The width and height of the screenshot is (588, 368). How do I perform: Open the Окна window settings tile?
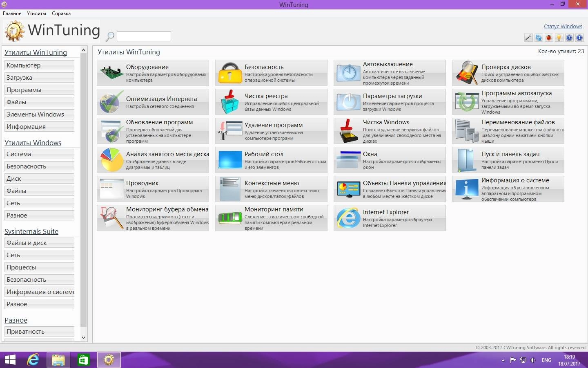coord(390,160)
